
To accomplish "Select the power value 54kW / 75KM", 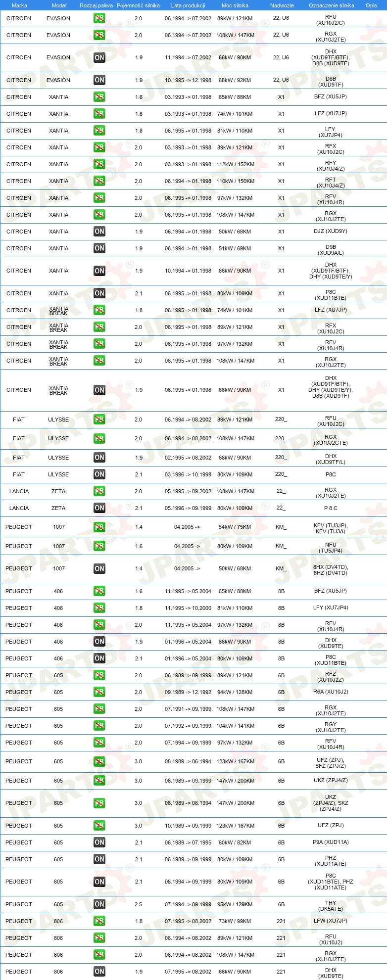I will [x=235, y=527].
